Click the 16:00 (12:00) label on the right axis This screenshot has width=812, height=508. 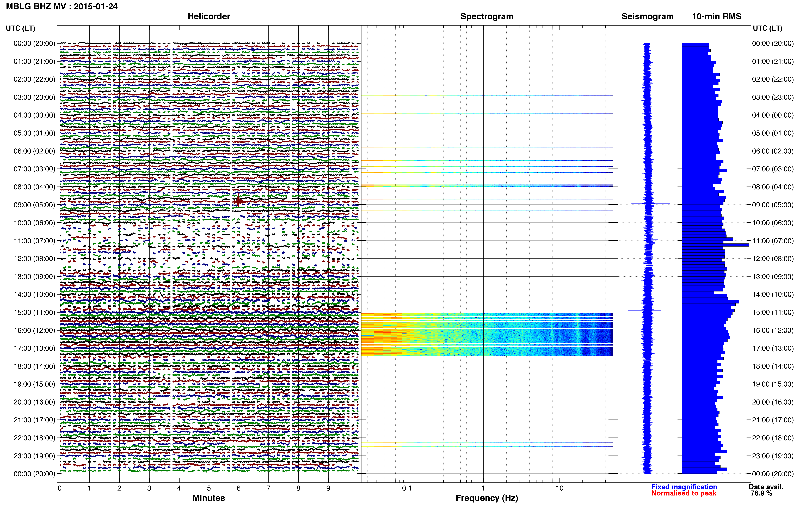tap(773, 330)
